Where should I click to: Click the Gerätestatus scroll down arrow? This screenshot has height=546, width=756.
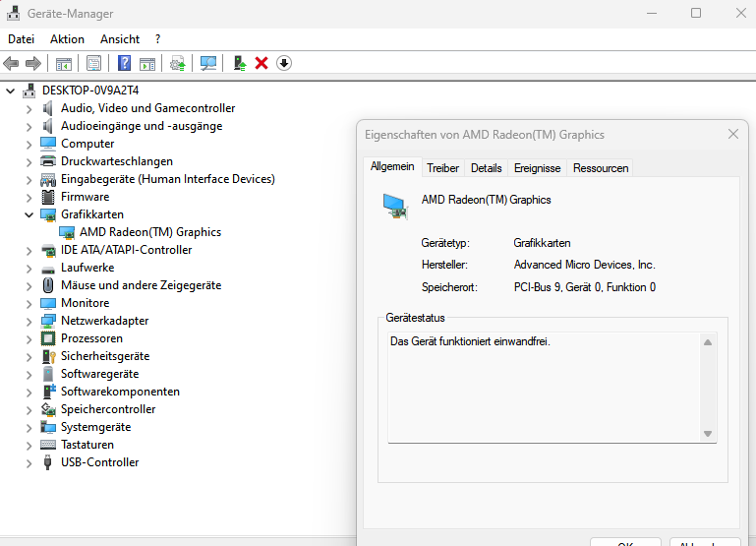707,434
